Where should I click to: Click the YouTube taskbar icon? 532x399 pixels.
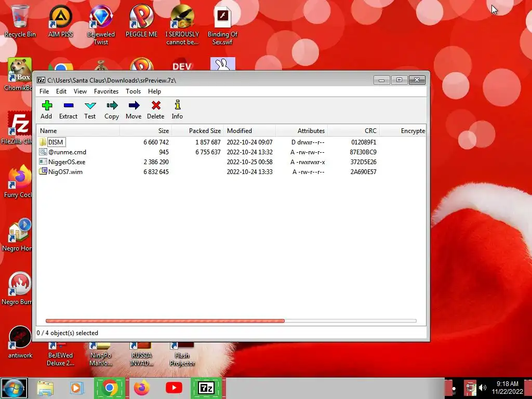click(174, 388)
